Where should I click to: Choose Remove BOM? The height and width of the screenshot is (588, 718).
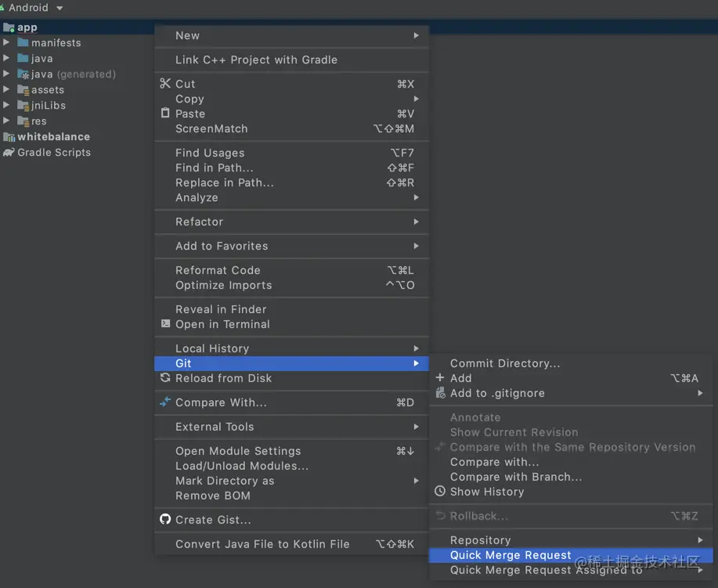pos(292,496)
